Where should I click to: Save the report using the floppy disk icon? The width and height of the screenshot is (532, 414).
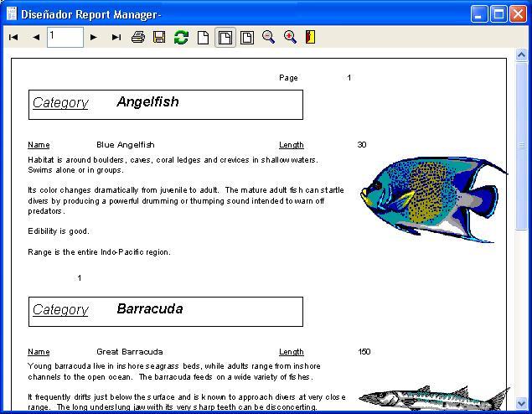(x=159, y=37)
